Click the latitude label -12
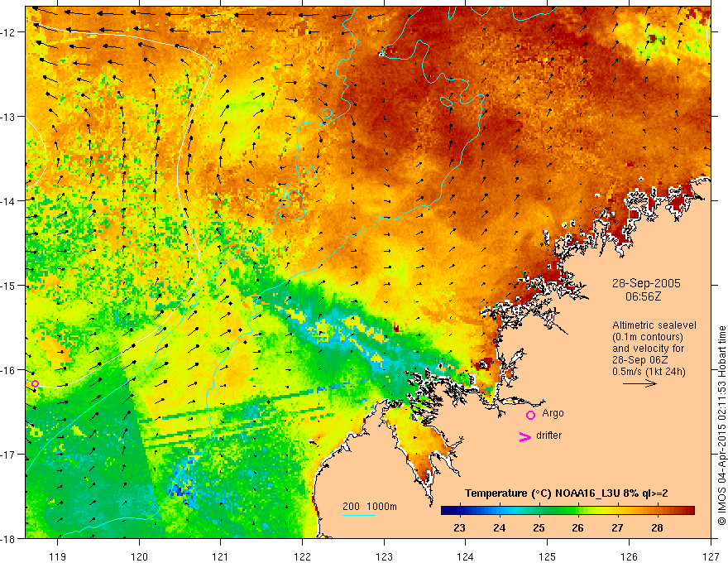Screen dimensions: 728x563 tap(9, 32)
